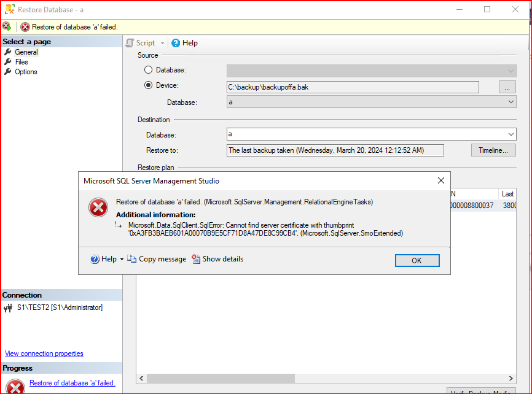
Task: Click the Copy message icon
Action: (x=131, y=259)
